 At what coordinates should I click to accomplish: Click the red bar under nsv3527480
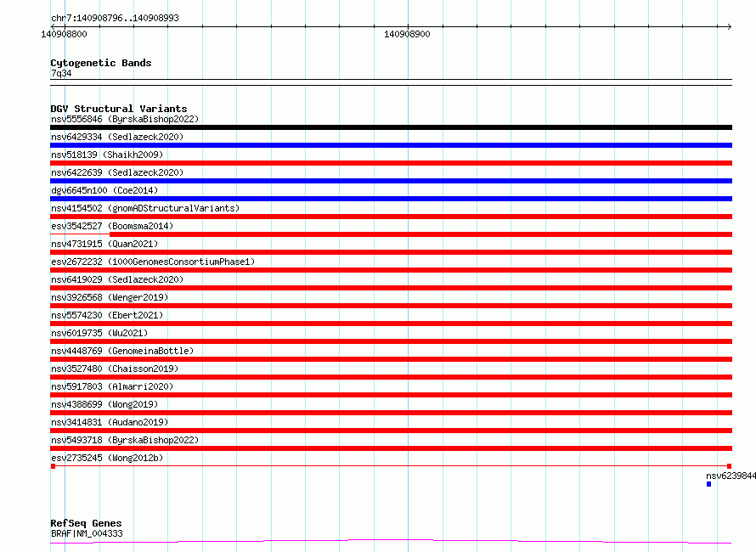pos(391,377)
